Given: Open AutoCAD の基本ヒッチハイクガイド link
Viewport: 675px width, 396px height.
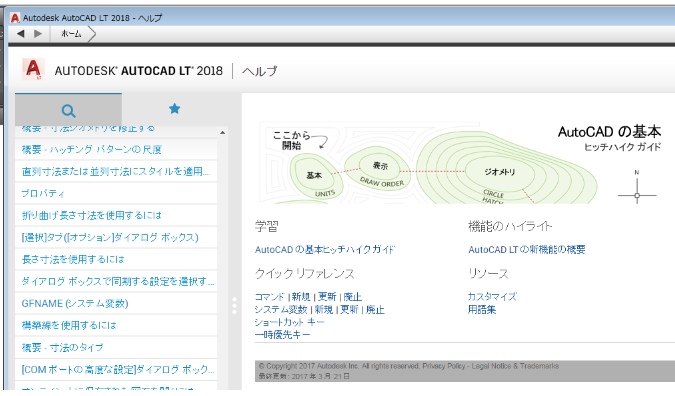Looking at the screenshot, I should (325, 250).
